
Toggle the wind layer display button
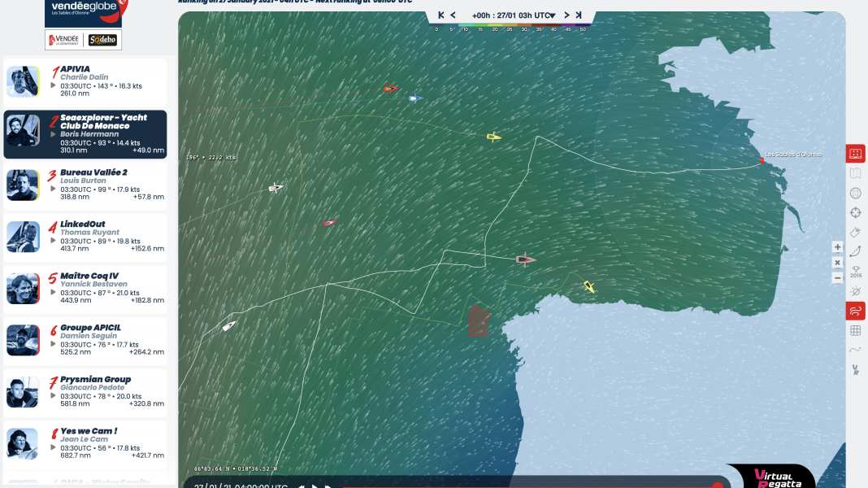[x=855, y=311]
